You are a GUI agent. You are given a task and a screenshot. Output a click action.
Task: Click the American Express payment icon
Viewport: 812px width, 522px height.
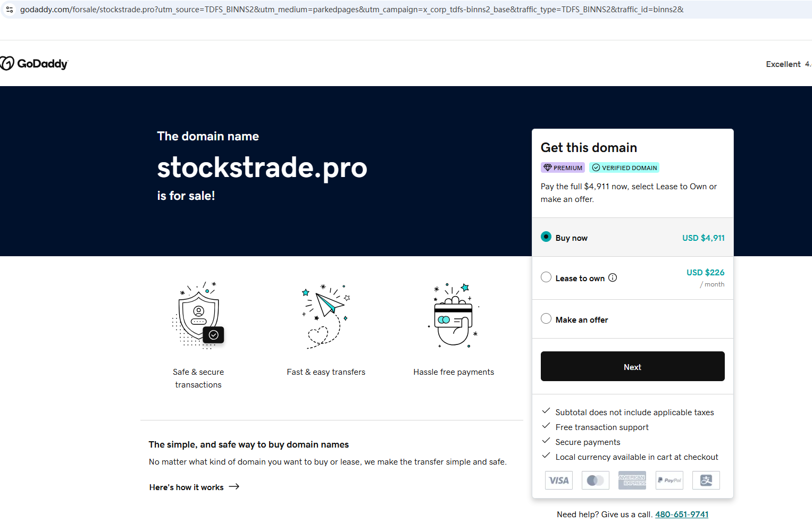632,481
